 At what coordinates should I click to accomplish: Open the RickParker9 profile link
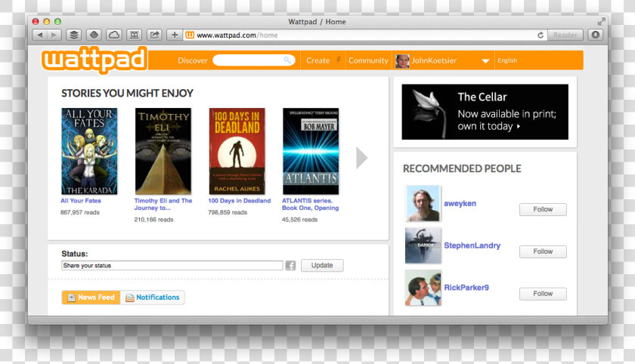tap(466, 288)
